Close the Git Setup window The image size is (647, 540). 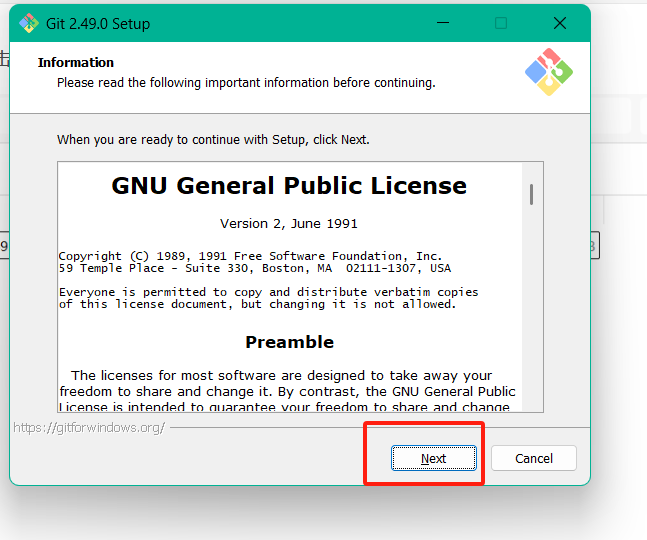click(x=560, y=23)
